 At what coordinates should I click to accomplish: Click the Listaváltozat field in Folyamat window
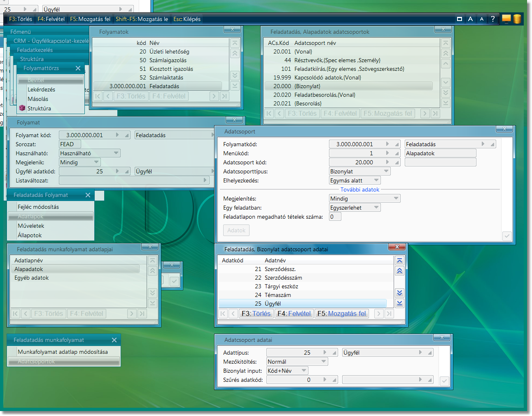[x=134, y=180]
